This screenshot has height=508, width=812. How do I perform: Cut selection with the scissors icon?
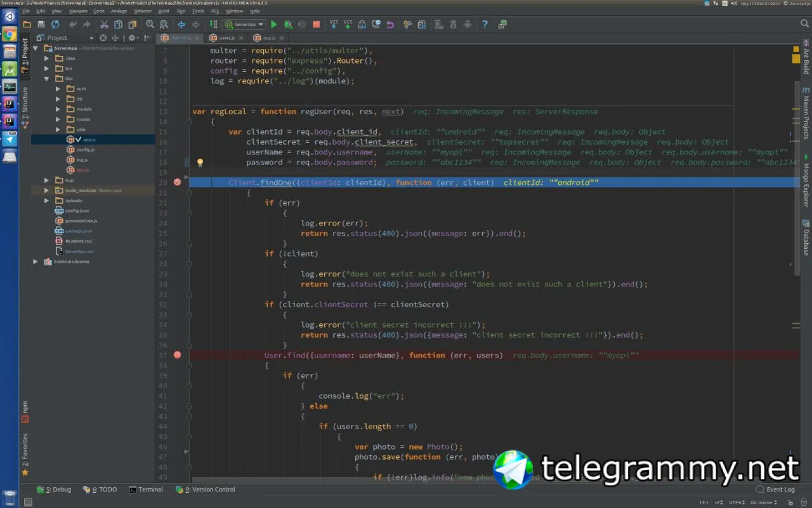(x=105, y=25)
